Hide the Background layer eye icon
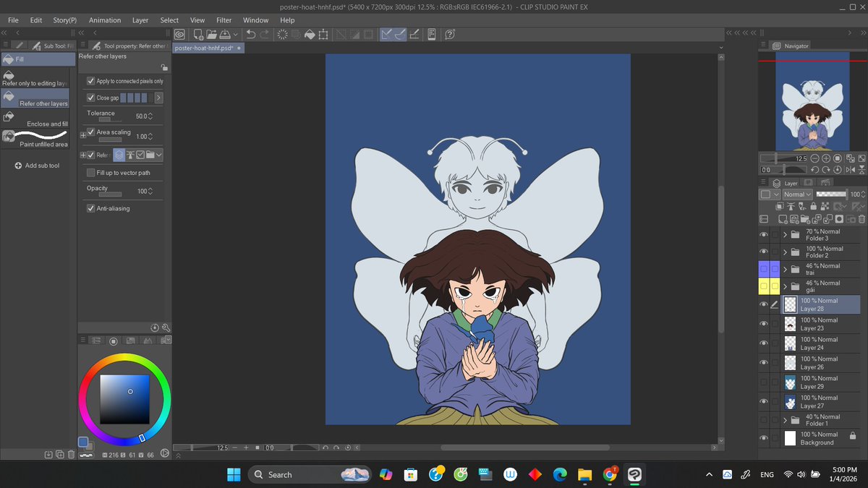 (x=764, y=438)
